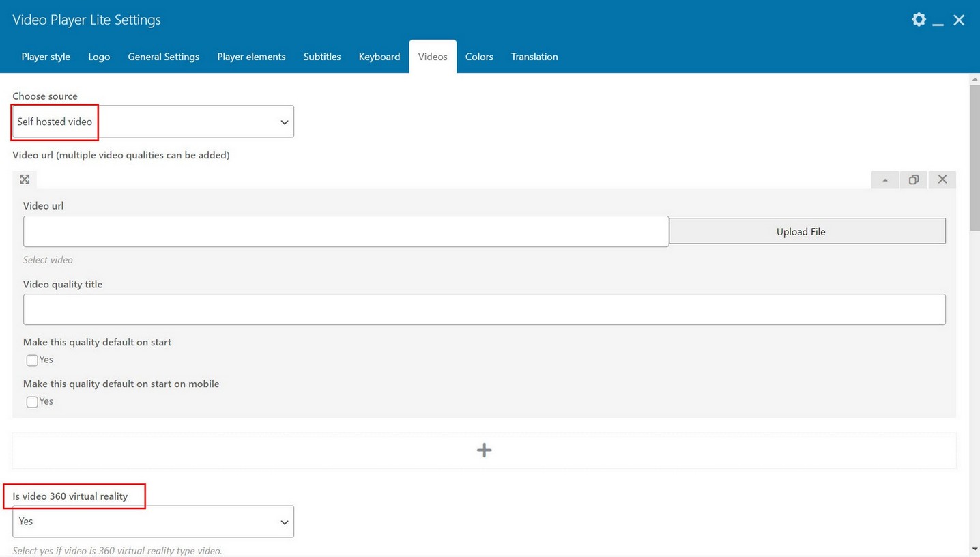This screenshot has width=980, height=557.
Task: Duplicate the video item with clone icon
Action: [x=914, y=180]
